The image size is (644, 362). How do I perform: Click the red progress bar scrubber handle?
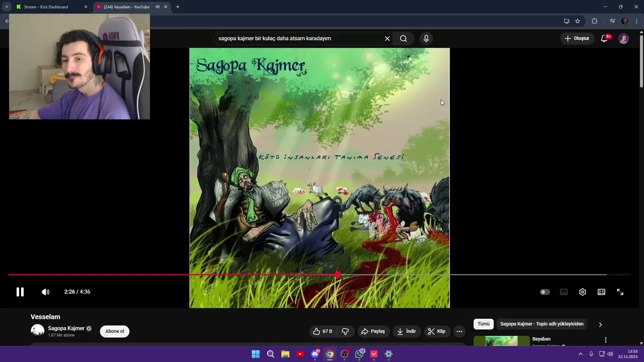pos(338,275)
